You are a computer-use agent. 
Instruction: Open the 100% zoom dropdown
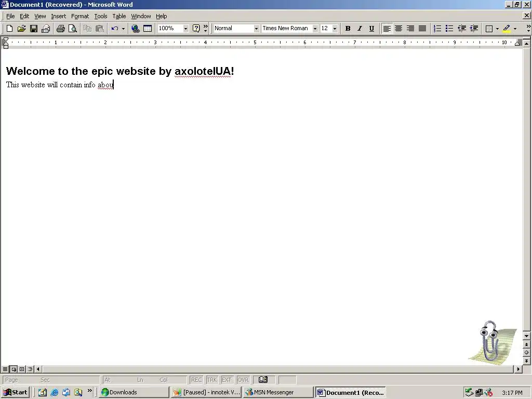185,29
